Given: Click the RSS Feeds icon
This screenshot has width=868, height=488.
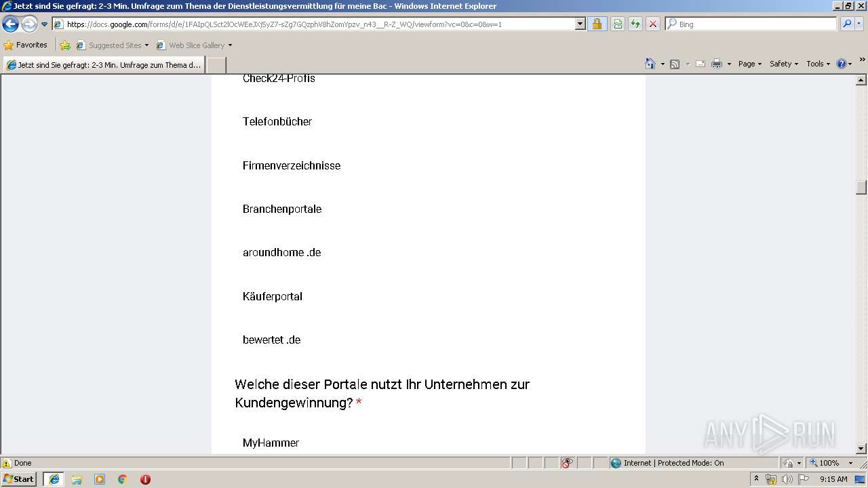Looking at the screenshot, I should click(x=675, y=64).
